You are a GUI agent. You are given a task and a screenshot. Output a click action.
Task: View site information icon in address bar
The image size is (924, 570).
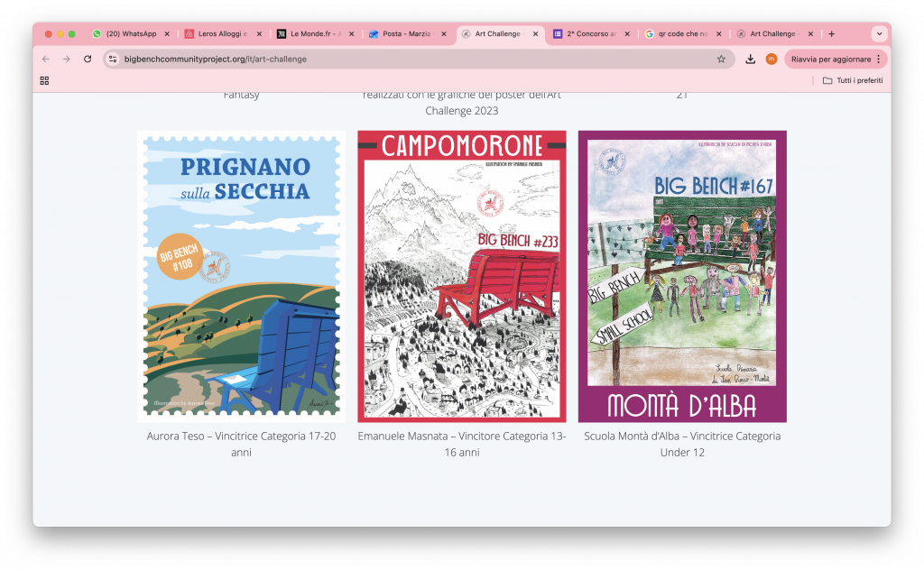point(113,59)
